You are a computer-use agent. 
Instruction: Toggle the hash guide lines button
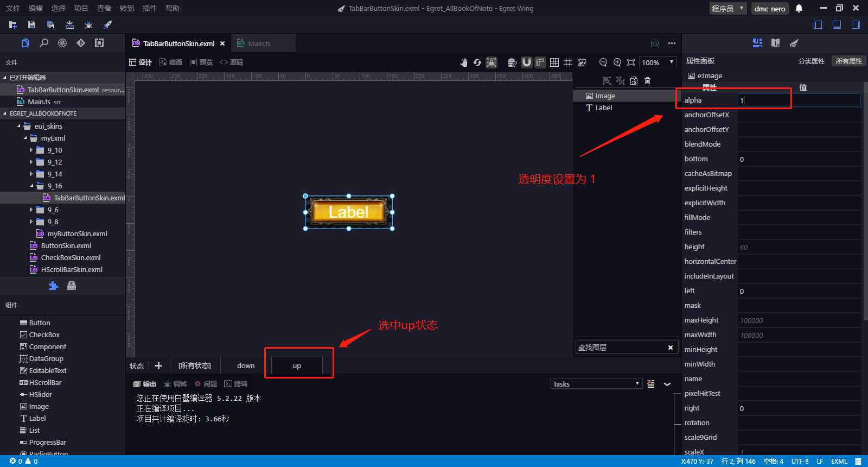(x=568, y=62)
